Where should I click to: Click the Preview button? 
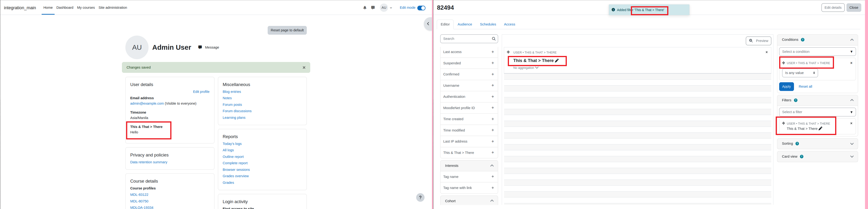tap(759, 41)
